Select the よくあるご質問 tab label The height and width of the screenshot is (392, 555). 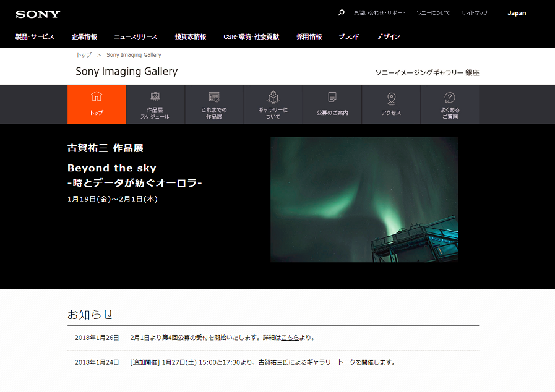pyautogui.click(x=450, y=113)
